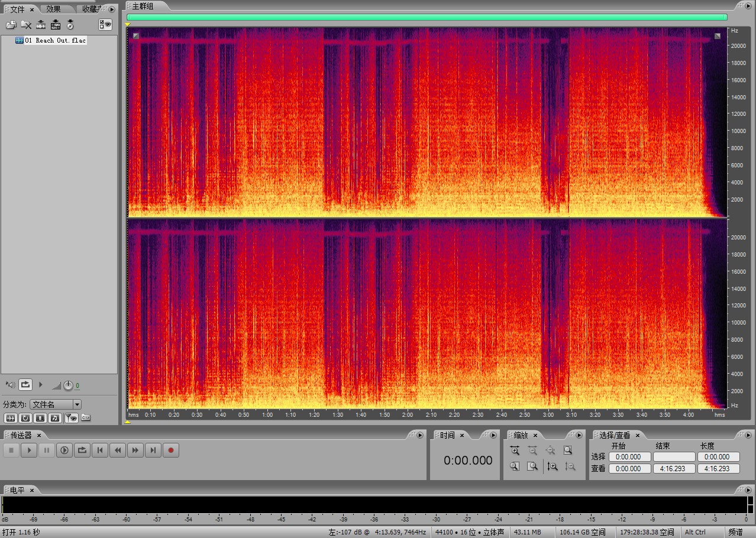Toggle show video files filter button
The height and width of the screenshot is (538, 756).
click(x=40, y=418)
